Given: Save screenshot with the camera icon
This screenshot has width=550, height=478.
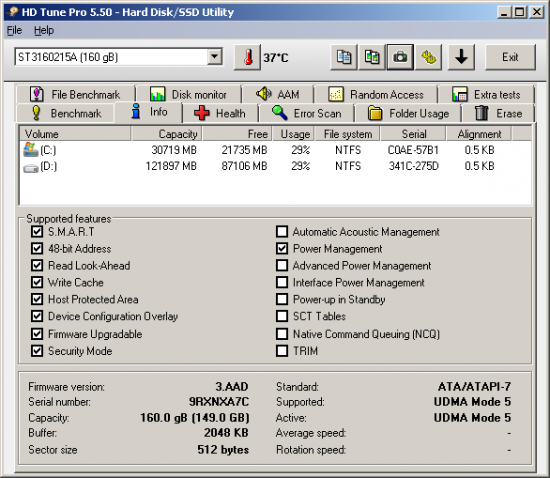Looking at the screenshot, I should pos(400,57).
